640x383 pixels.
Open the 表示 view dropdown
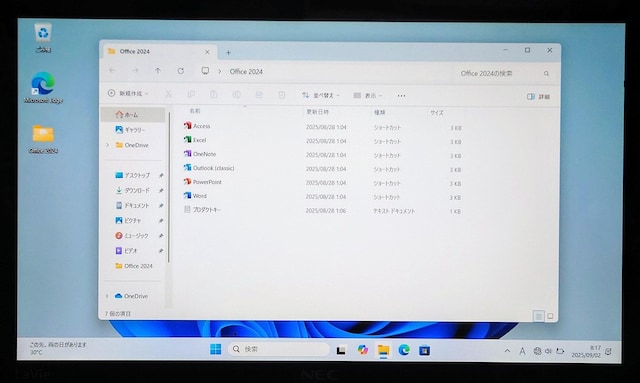367,96
